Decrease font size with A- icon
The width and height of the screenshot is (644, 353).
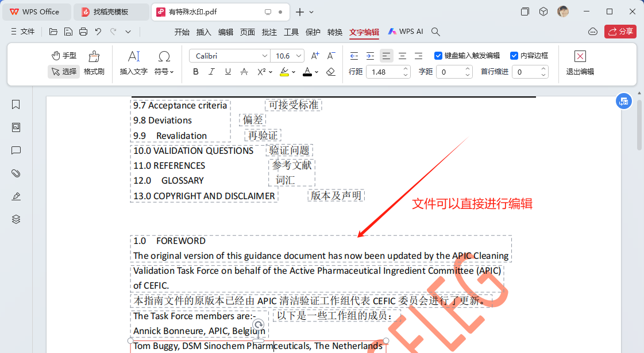(331, 56)
